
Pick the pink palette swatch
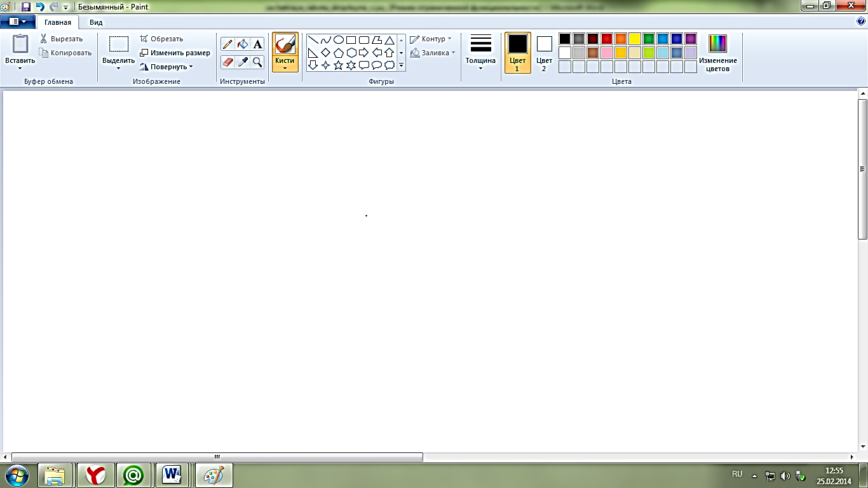tap(607, 53)
